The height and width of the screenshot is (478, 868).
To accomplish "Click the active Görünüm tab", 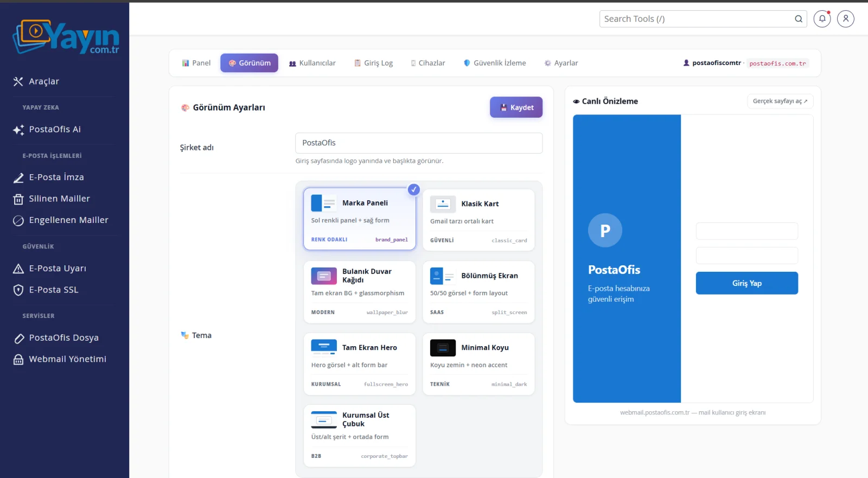I will 250,63.
